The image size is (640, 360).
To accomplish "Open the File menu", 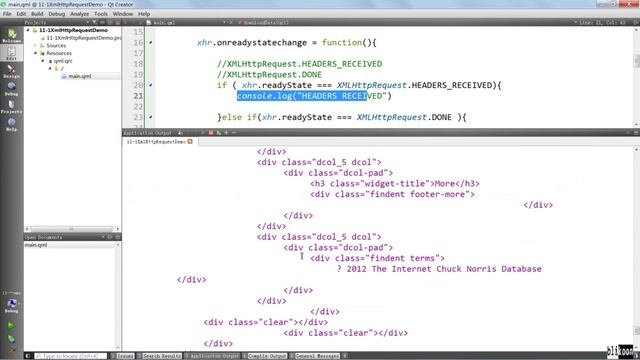I will click(x=7, y=14).
